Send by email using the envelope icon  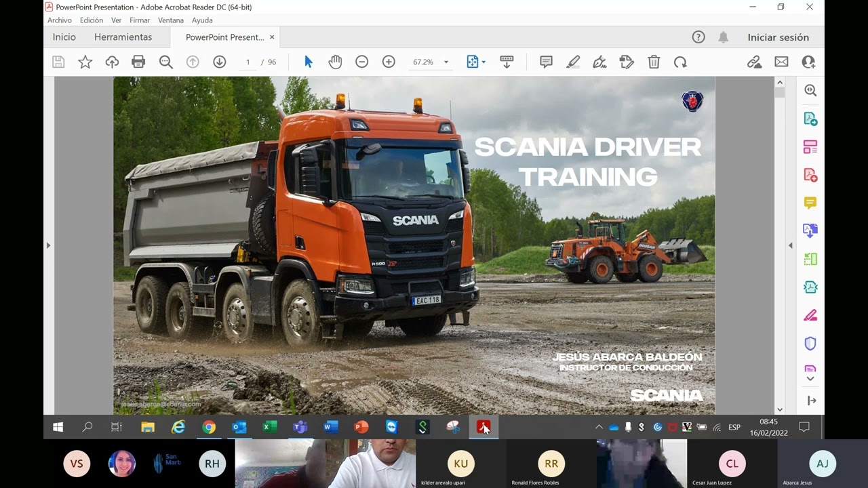click(781, 62)
